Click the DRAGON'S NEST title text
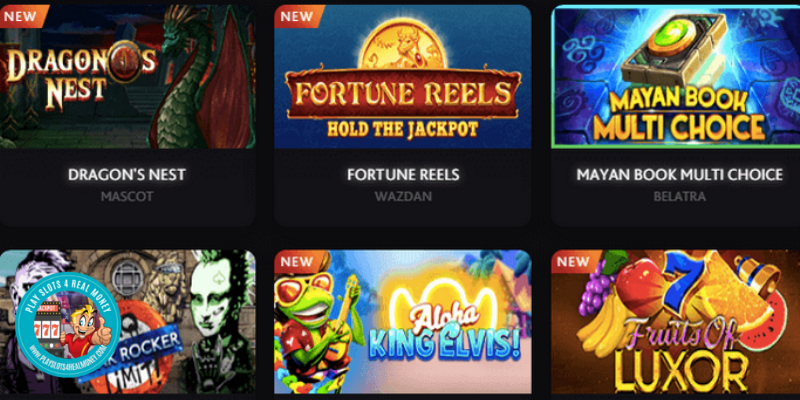The width and height of the screenshot is (800, 400). click(127, 175)
